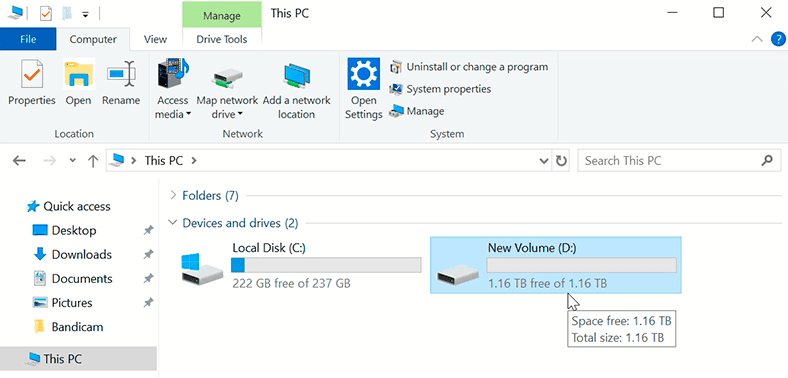Click the pin icon beside Desktop

point(148,231)
